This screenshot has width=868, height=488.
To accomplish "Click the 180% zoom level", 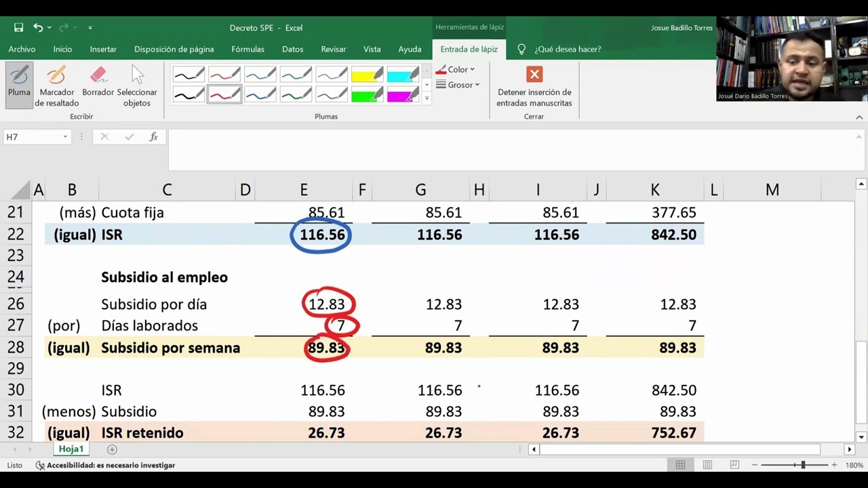I will pyautogui.click(x=854, y=465).
